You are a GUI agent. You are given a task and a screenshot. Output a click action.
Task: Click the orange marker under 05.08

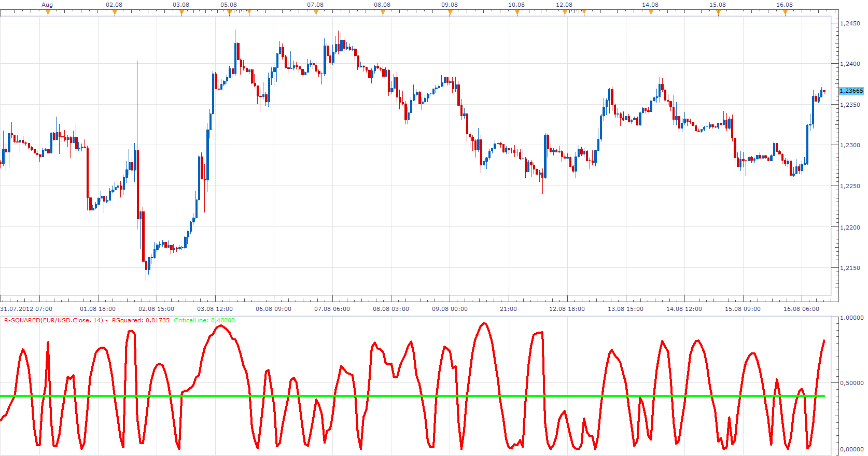point(230,13)
